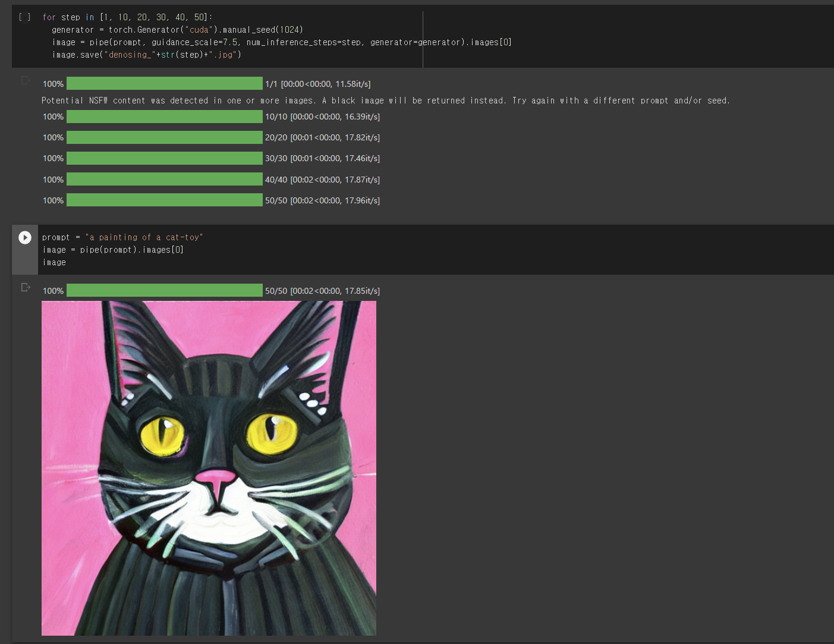The height and width of the screenshot is (644, 834).
Task: Click the for step in [1, 10, 20...] line
Action: [x=127, y=17]
